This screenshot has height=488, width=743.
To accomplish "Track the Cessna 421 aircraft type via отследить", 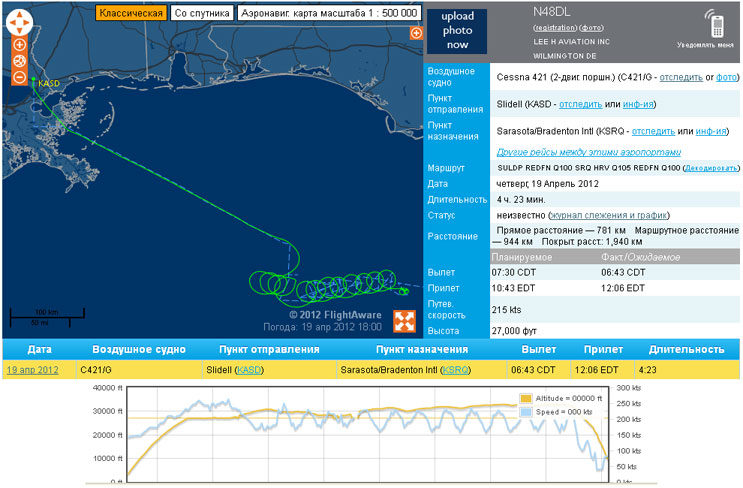I will [681, 77].
